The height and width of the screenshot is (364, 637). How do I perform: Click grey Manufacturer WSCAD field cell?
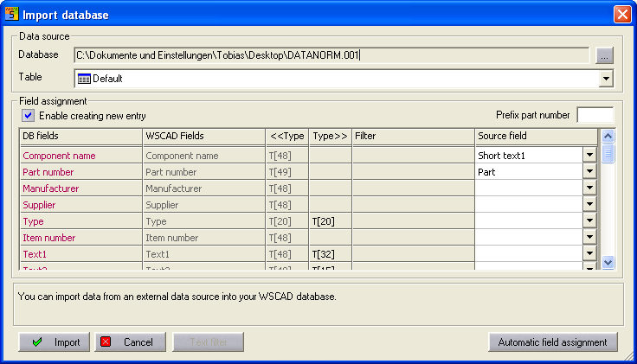[204, 188]
